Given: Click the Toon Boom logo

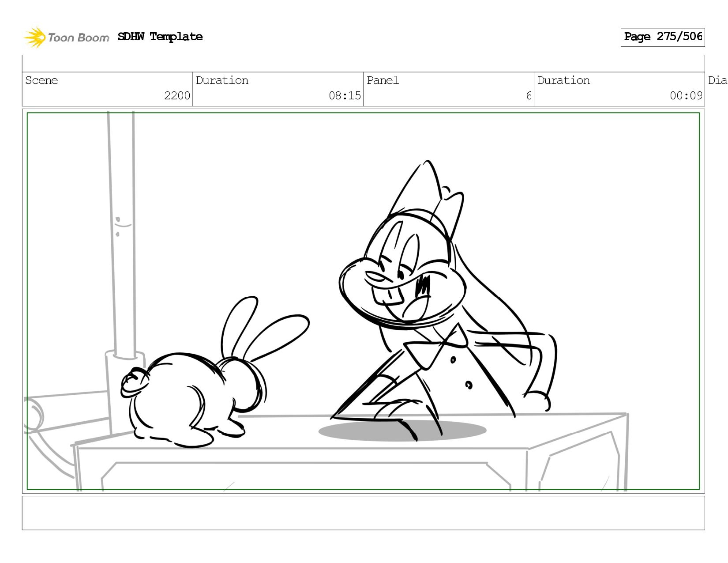Looking at the screenshot, I should click(x=66, y=37).
